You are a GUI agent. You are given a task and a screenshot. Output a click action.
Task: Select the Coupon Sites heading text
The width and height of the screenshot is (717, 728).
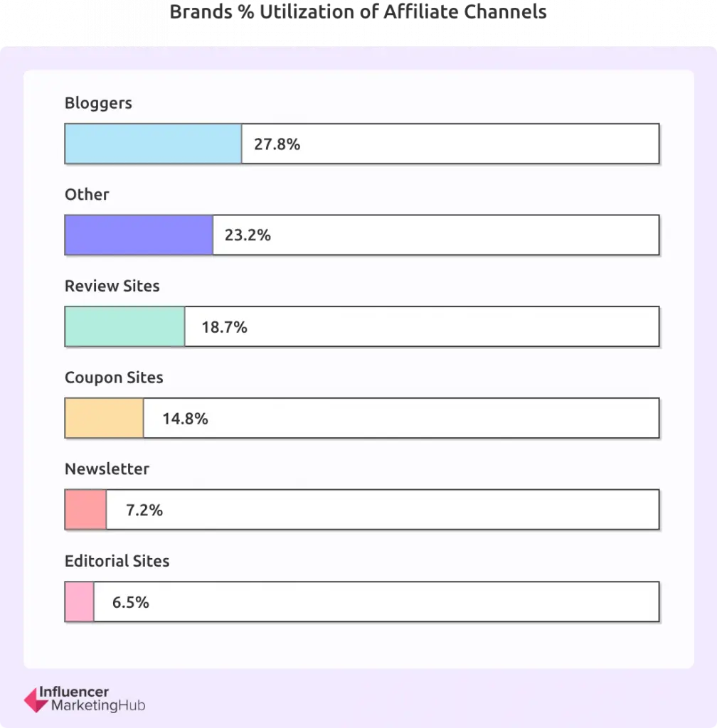click(x=114, y=378)
